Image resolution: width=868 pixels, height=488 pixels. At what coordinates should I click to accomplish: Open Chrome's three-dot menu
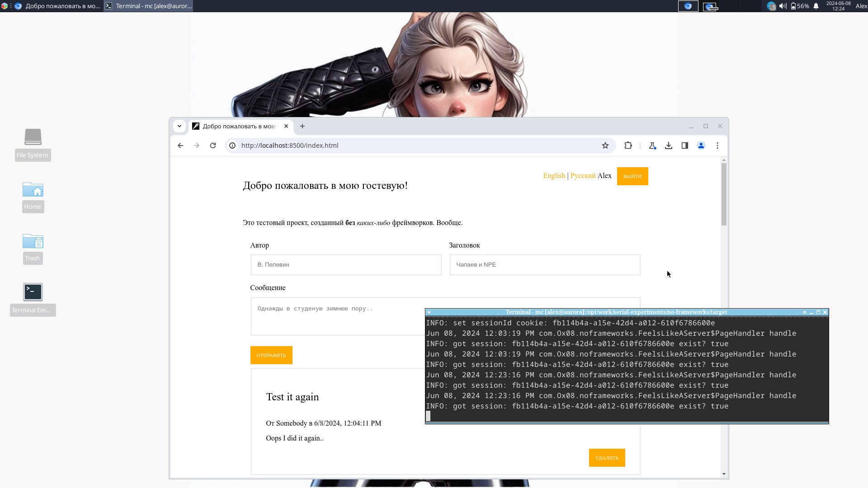coord(717,145)
